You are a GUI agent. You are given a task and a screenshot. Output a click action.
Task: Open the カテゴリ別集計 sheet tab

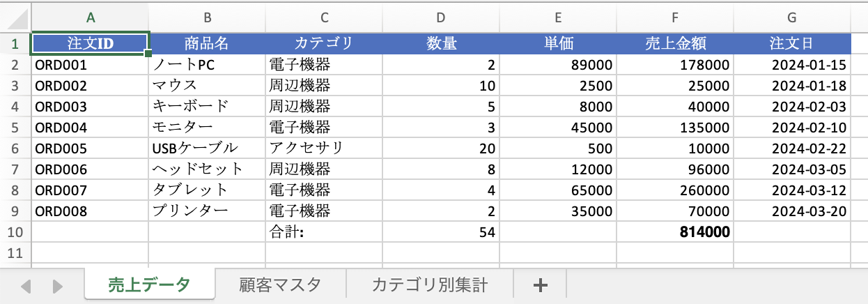tap(430, 284)
